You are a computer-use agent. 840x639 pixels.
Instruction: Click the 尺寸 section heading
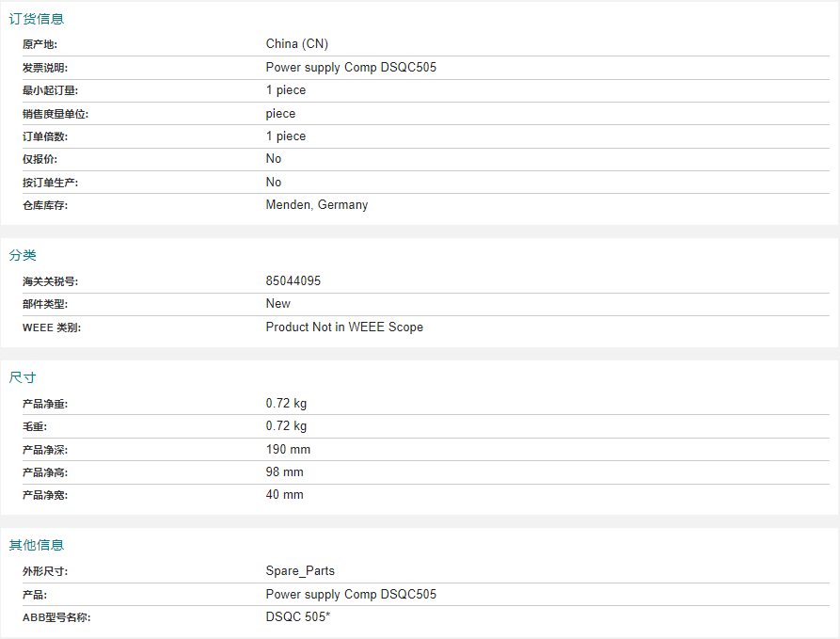(x=23, y=377)
